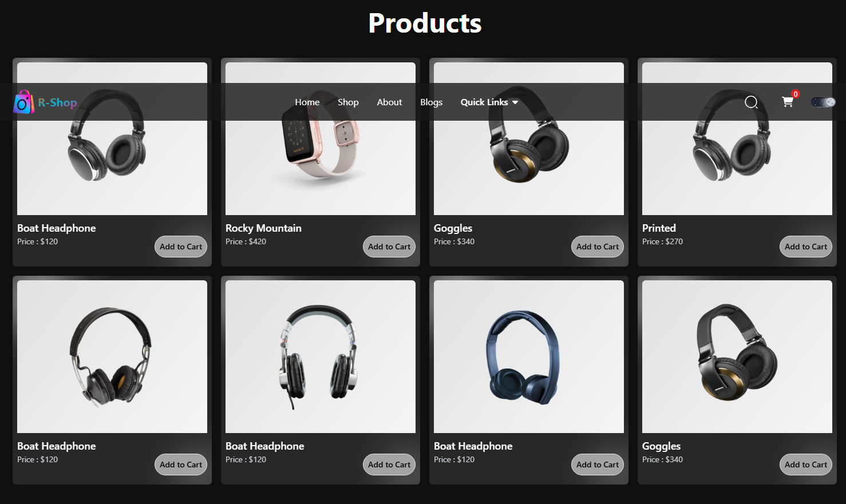The height and width of the screenshot is (504, 846).
Task: Open the About page link
Action: coord(389,102)
